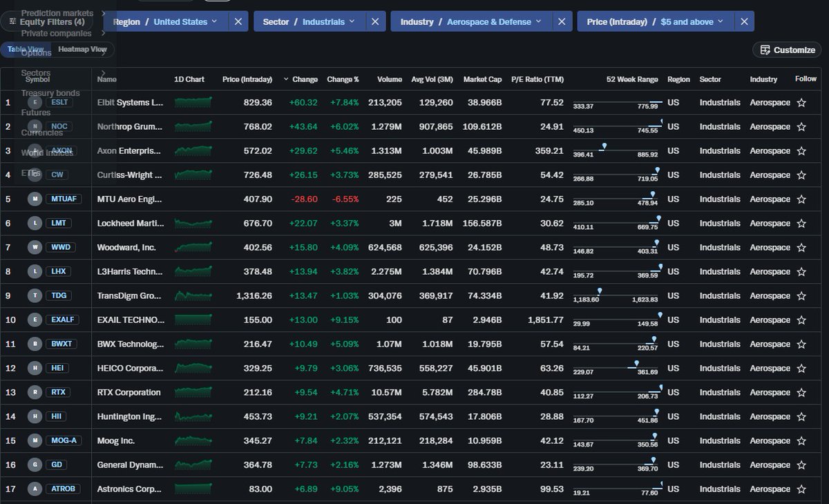Open the RTX Corporation company link
Image resolution: width=829 pixels, height=504 pixels.
tap(129, 392)
